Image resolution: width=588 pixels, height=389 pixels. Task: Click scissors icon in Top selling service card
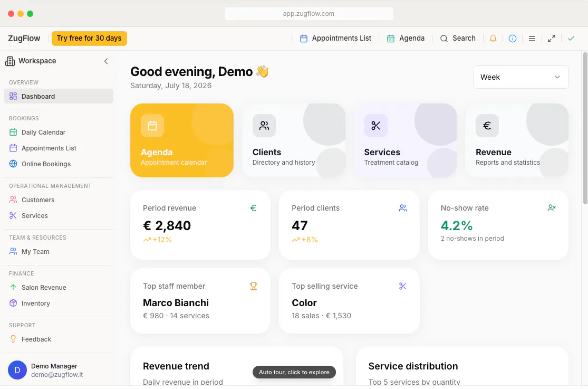click(403, 286)
